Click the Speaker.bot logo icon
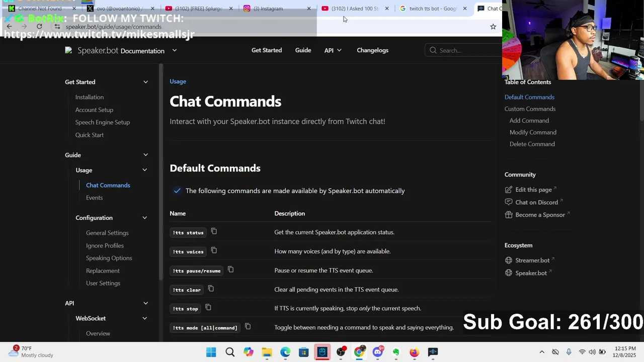This screenshot has height=362, width=644. click(x=68, y=50)
